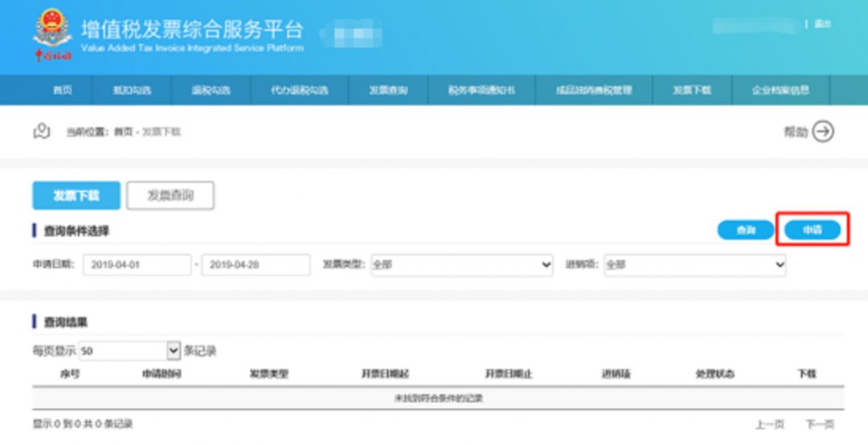This screenshot has height=445, width=868.
Task: Open the 每页显示 records-per-page dropdown
Action: point(130,351)
